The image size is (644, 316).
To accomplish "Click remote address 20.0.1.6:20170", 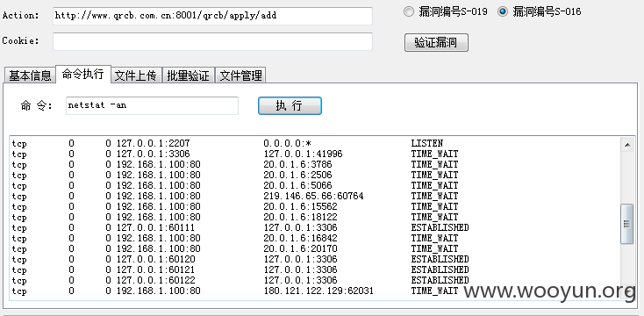I will pyautogui.click(x=300, y=249).
